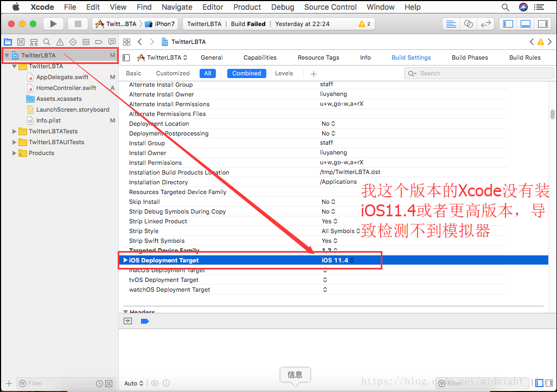Switch to the Capabilities tab
The width and height of the screenshot is (557, 392).
pos(260,57)
